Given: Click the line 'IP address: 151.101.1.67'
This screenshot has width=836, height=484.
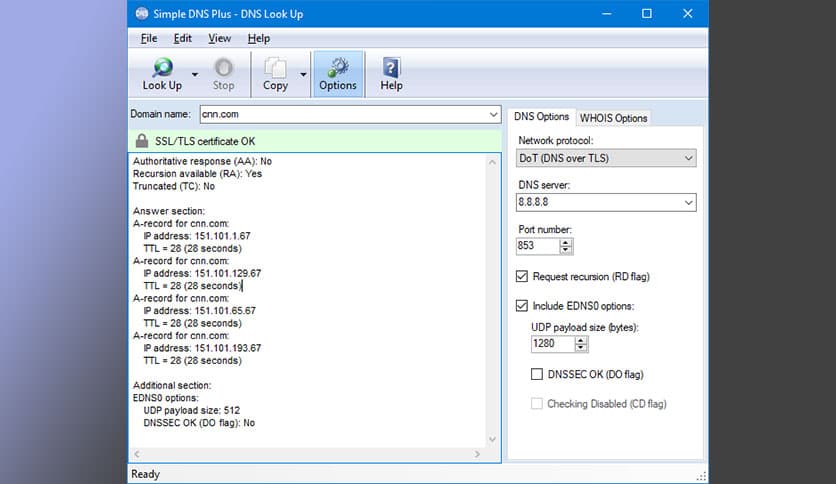Looking at the screenshot, I should pos(197,236).
